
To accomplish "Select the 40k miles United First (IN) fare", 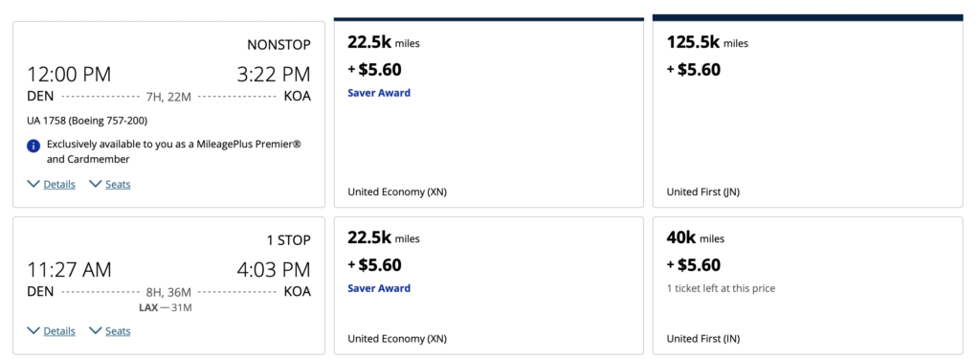I will coord(808,286).
